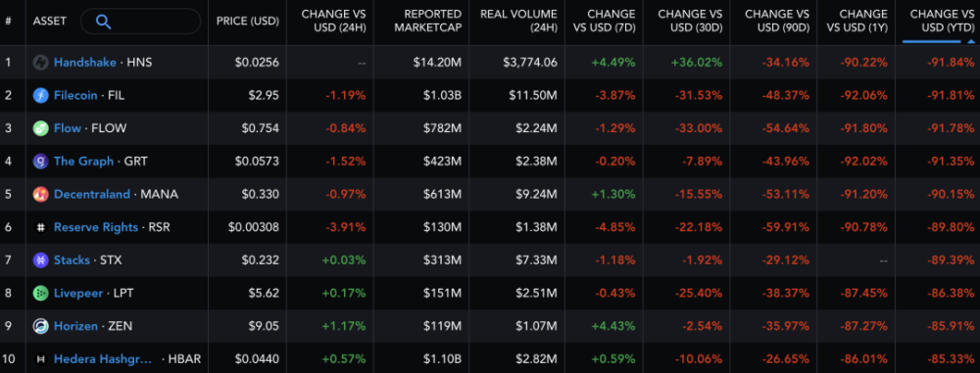
Task: Click the Reserve Rights RSR icon
Action: tap(40, 227)
